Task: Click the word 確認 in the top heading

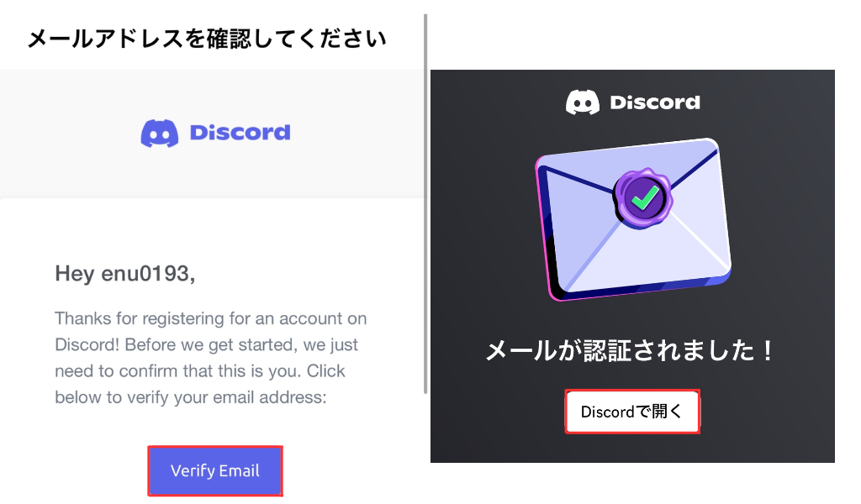Action: pos(229,39)
